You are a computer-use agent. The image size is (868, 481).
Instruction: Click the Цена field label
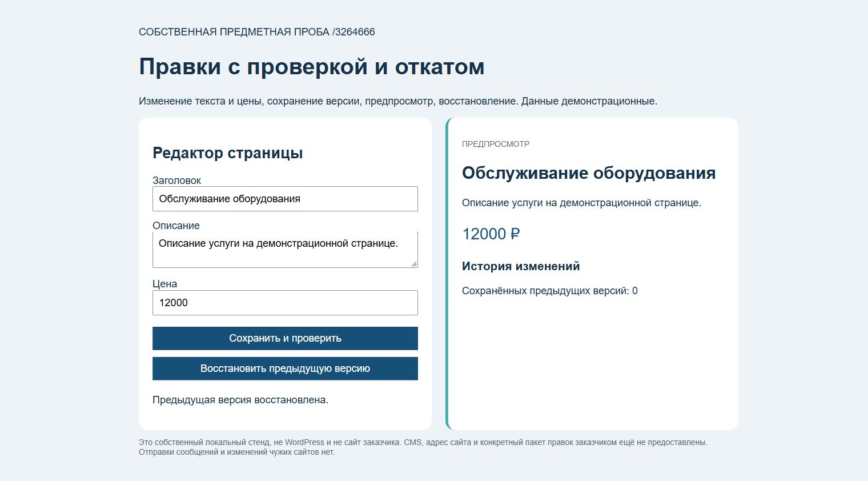164,284
